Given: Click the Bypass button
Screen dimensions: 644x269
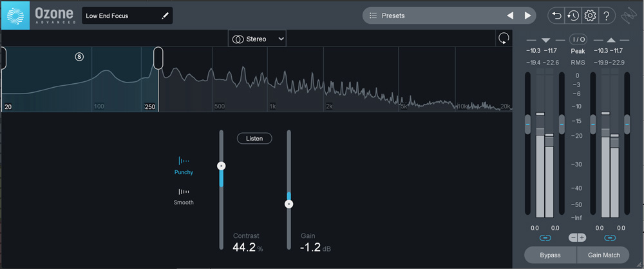Looking at the screenshot, I should (550, 255).
